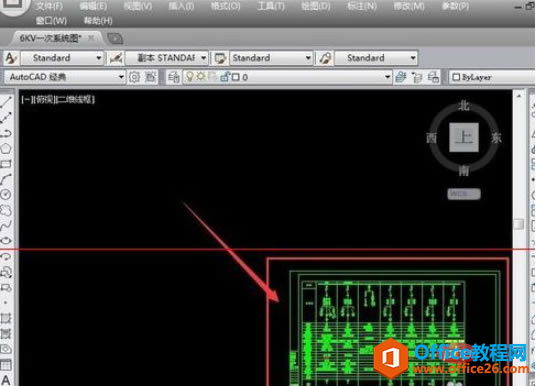Expand the layer 0 dropdown arrow

click(387, 77)
